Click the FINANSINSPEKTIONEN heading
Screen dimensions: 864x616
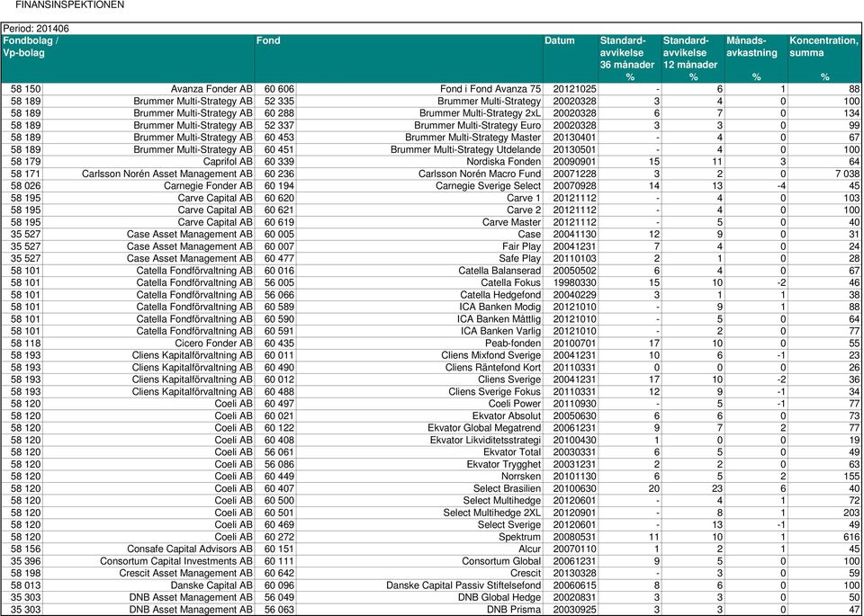click(x=70, y=5)
